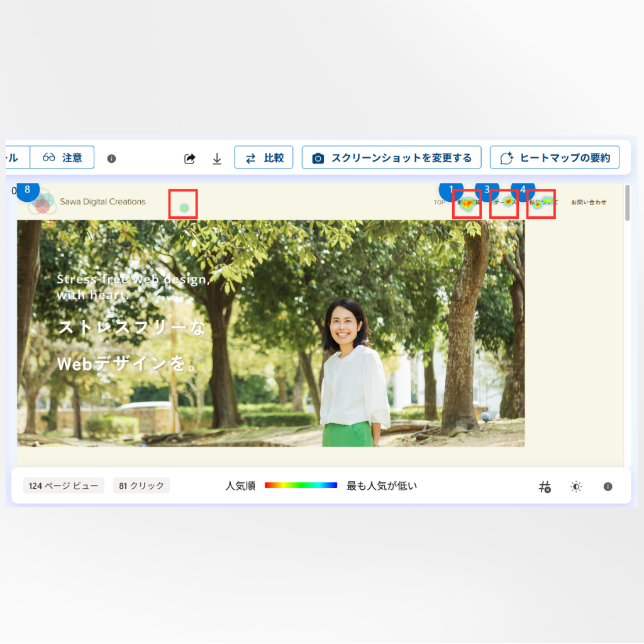Toggle the heatmap brightness sun icon

coord(576,486)
